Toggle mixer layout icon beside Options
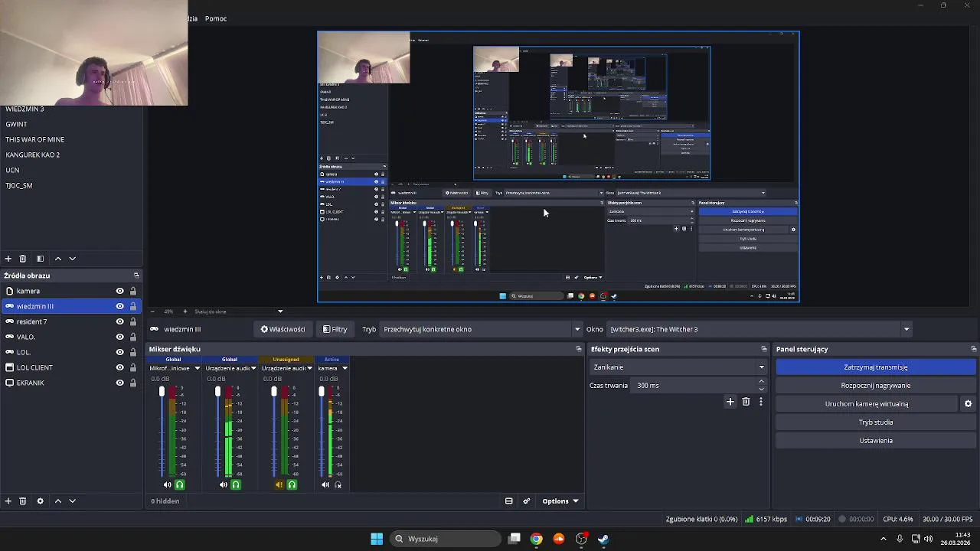This screenshot has height=551, width=980. [x=509, y=501]
